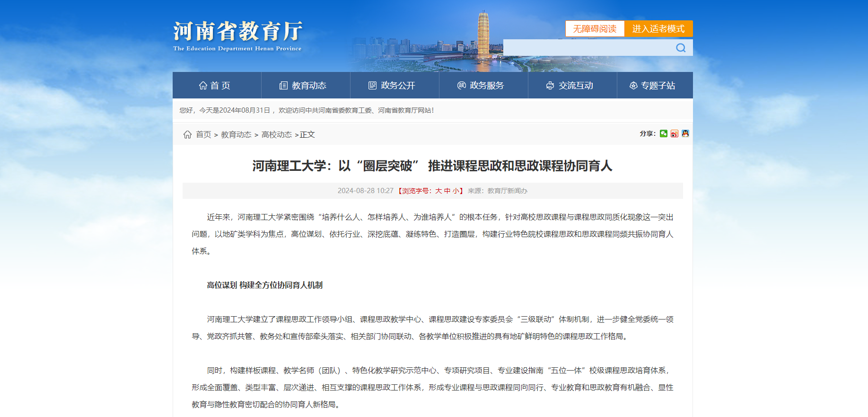Share the article via WeChat icon
The image size is (868, 417).
coord(664,133)
